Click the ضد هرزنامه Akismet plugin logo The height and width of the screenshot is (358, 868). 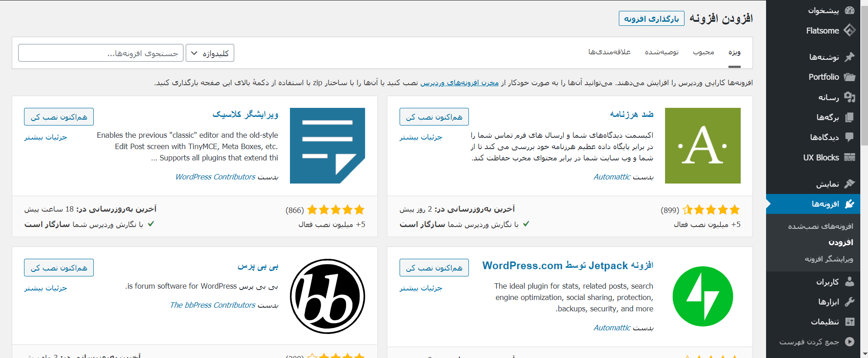[x=703, y=145]
